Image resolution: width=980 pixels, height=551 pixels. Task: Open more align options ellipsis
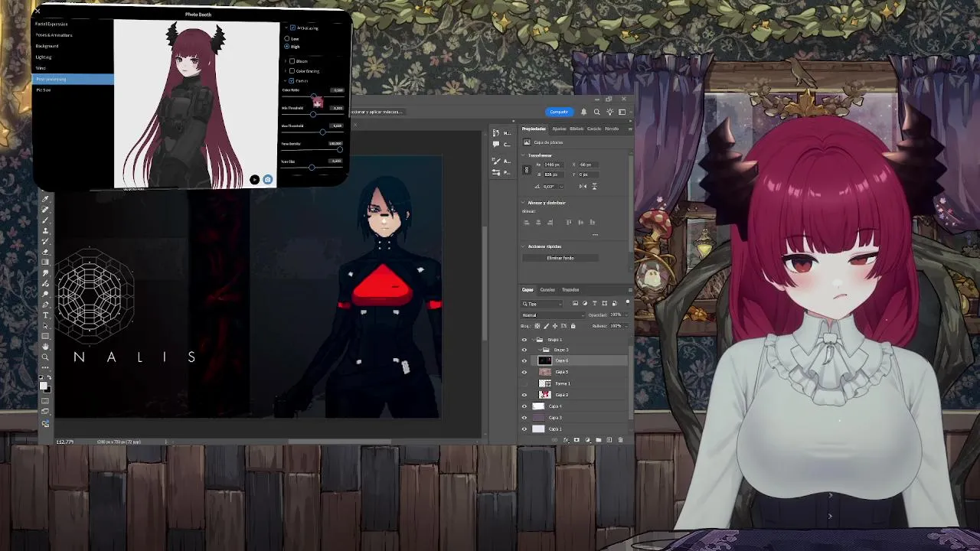[595, 235]
